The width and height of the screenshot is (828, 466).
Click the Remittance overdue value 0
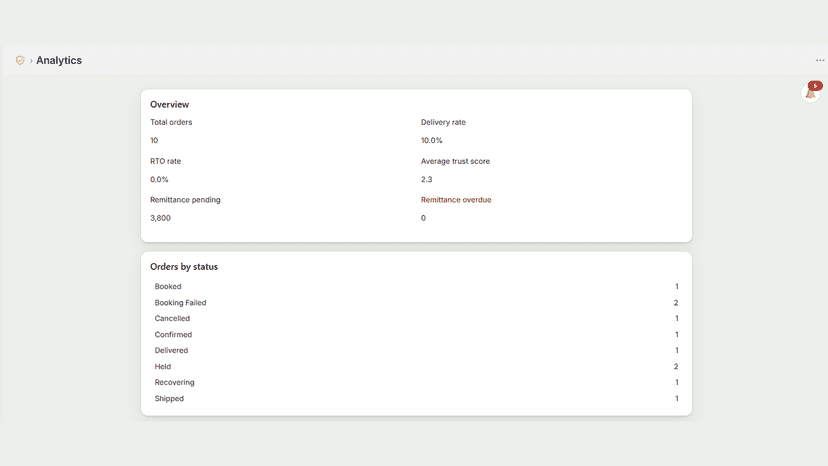point(423,218)
